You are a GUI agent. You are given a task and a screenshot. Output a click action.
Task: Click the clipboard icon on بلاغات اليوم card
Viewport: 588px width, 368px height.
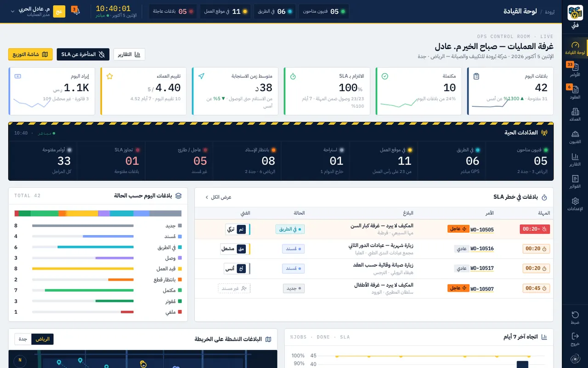(476, 76)
